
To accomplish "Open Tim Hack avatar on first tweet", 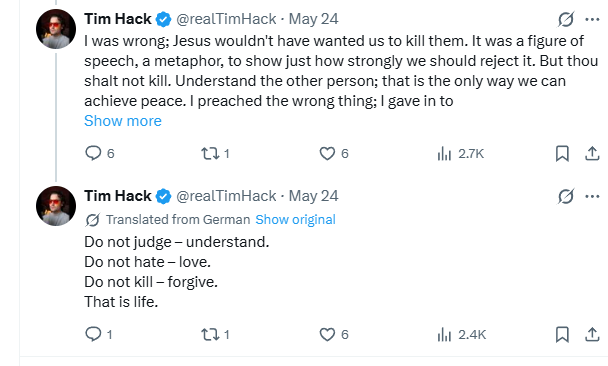I will click(x=56, y=29).
